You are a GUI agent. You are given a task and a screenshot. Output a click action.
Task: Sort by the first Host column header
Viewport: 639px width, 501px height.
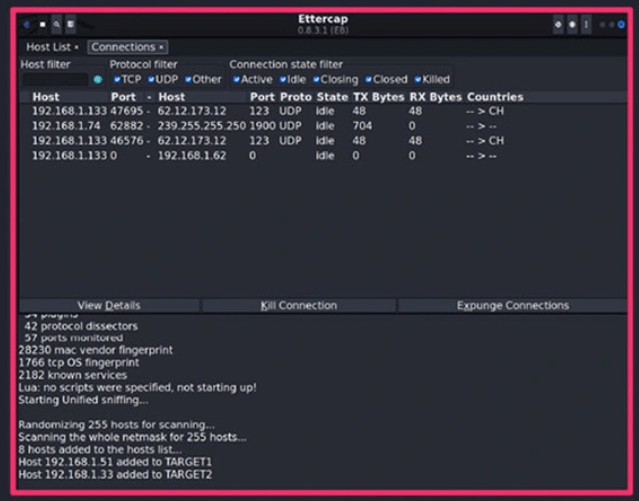click(x=46, y=97)
